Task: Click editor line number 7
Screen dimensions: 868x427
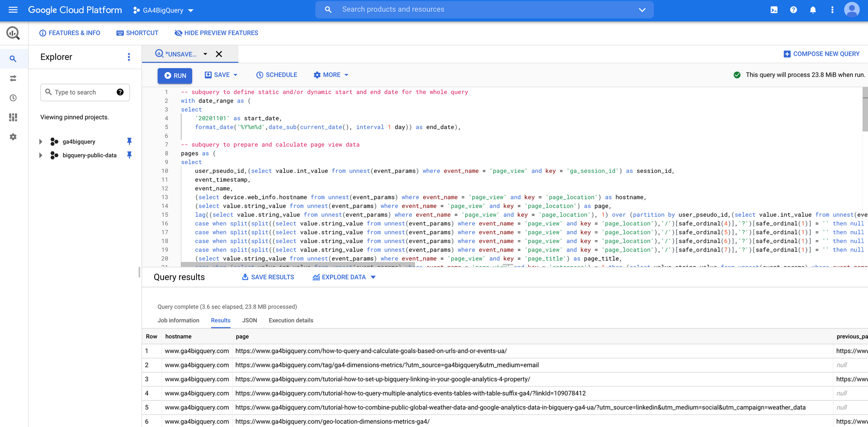Action: click(x=166, y=145)
